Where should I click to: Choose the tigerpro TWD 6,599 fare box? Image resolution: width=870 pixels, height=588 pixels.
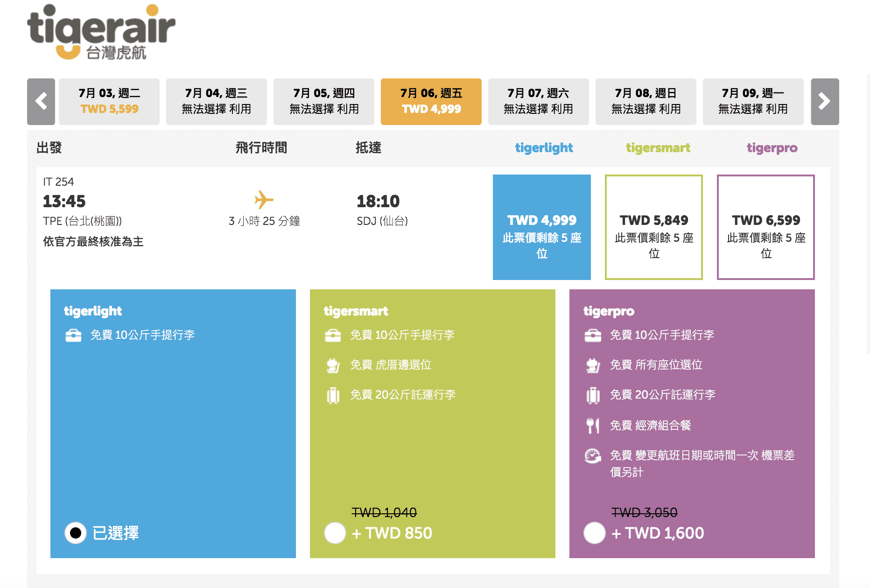(x=766, y=227)
